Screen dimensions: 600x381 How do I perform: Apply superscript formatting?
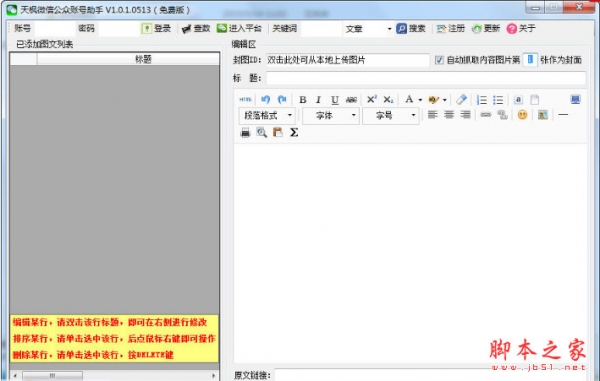click(x=372, y=99)
